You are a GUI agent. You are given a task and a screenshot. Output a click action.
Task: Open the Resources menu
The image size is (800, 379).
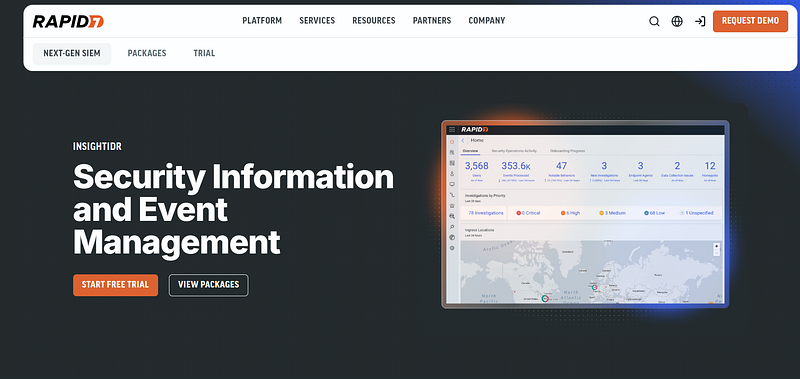coord(374,21)
